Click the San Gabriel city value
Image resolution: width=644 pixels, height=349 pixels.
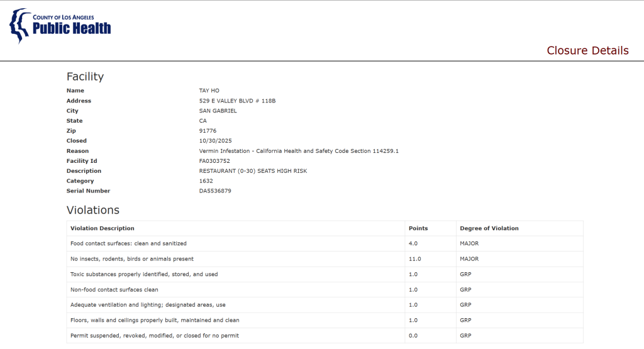tap(218, 111)
